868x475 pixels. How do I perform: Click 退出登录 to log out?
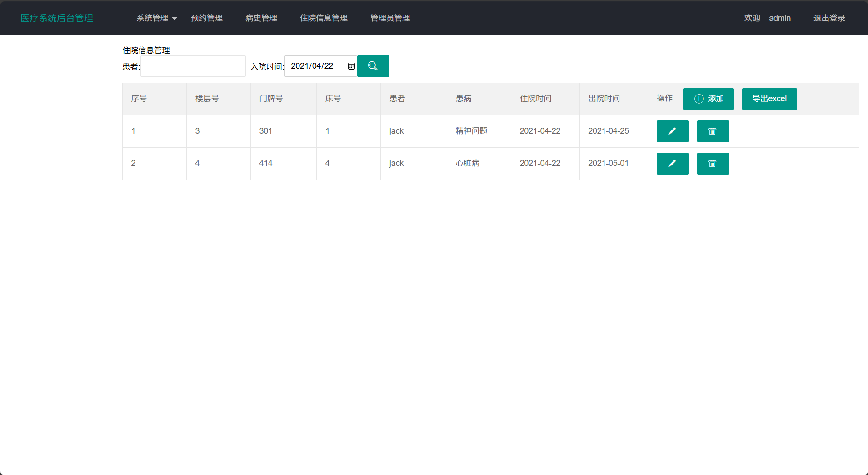tap(829, 18)
